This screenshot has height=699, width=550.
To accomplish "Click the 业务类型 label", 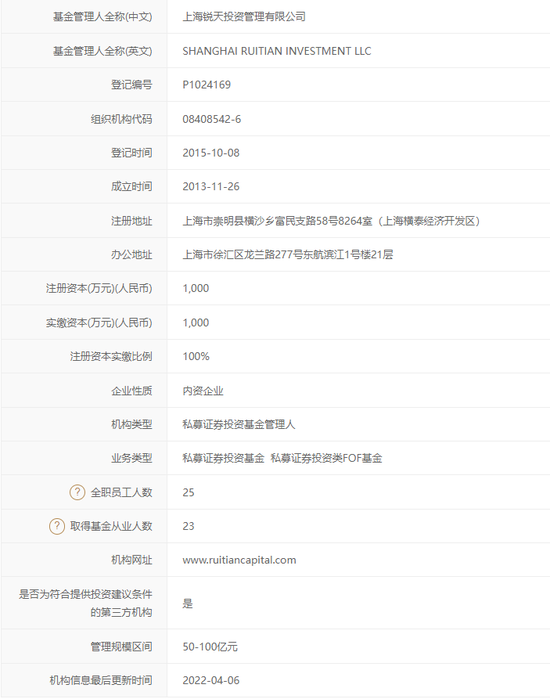I will point(132,458).
